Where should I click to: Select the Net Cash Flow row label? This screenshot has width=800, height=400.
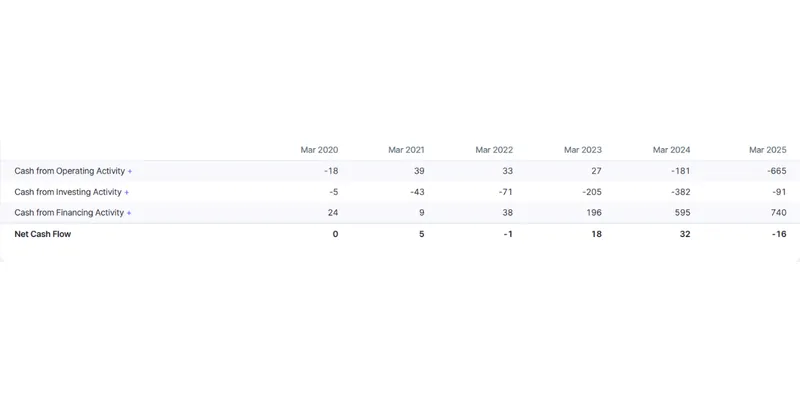[42, 234]
